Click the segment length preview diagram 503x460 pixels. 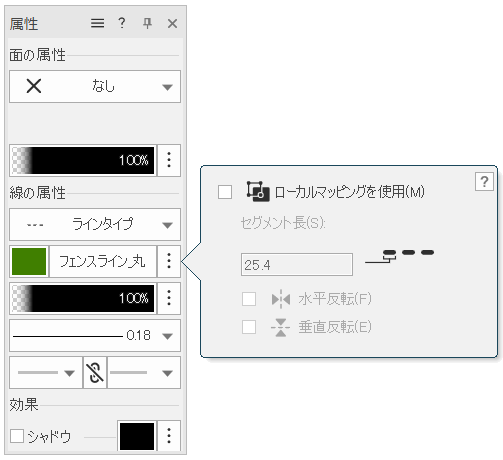(x=400, y=256)
